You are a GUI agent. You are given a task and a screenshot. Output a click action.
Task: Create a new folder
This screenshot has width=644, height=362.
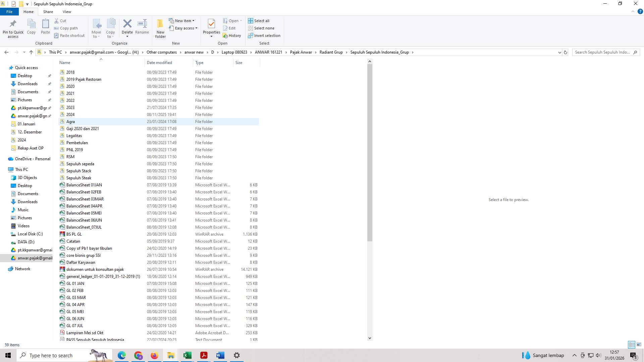coord(160,28)
